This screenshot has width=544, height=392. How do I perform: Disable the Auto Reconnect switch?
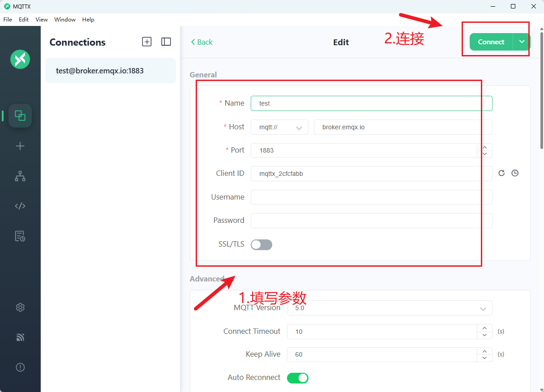click(x=298, y=378)
